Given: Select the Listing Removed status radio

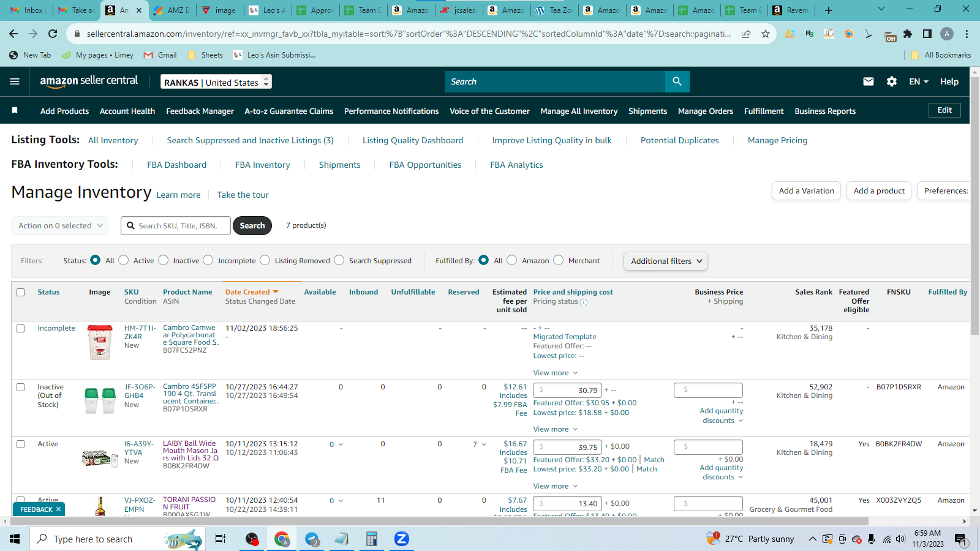Looking at the screenshot, I should coord(265,260).
